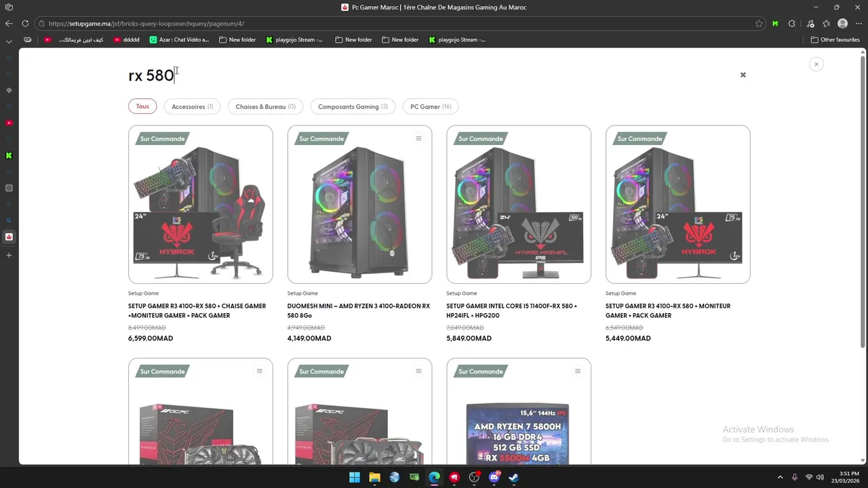Image resolution: width=868 pixels, height=488 pixels.
Task: Close search overlay with circled X
Action: pyautogui.click(x=816, y=64)
